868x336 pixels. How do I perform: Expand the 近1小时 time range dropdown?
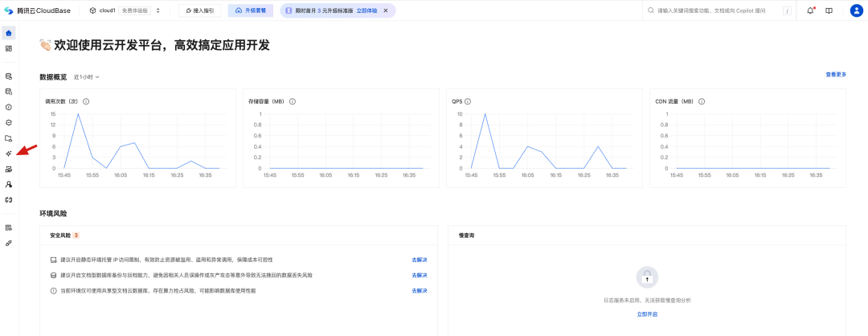(x=86, y=77)
